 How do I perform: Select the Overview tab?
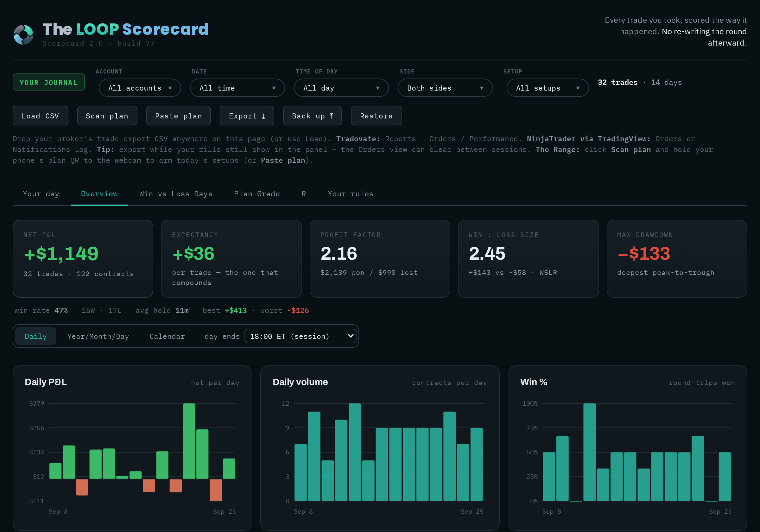[99, 194]
